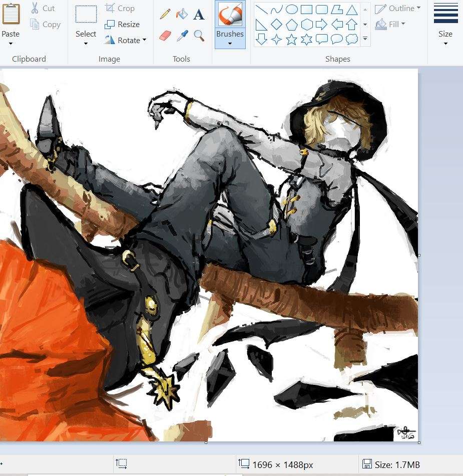The height and width of the screenshot is (476, 463).
Task: Select the Rectangle shape
Action: 306,10
